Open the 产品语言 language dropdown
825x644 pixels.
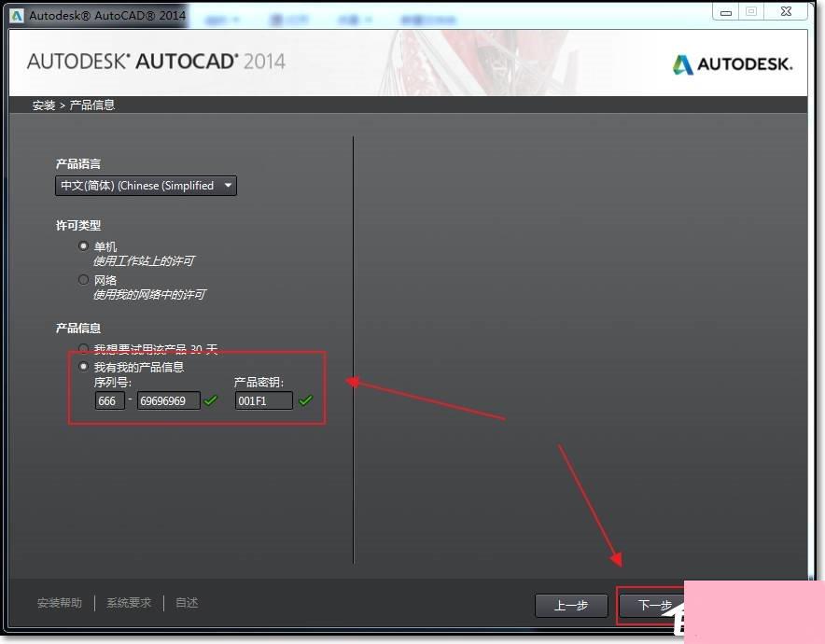coord(146,186)
